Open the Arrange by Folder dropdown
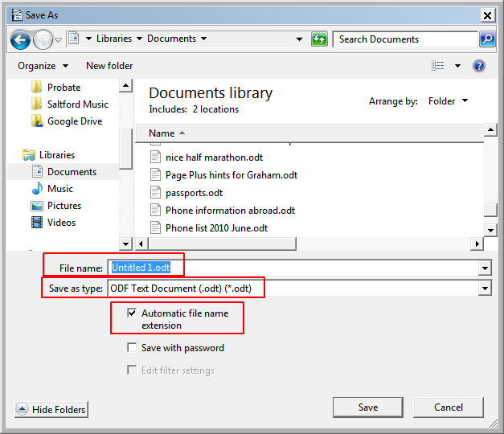 449,101
